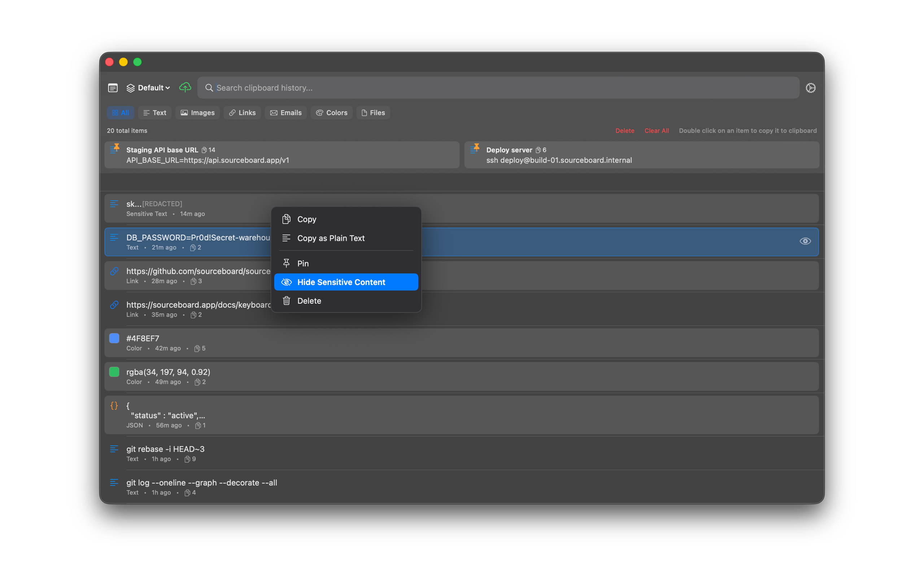Click the green rgba(34, 197, 94) swatch
The width and height of the screenshot is (924, 578).
point(114,372)
